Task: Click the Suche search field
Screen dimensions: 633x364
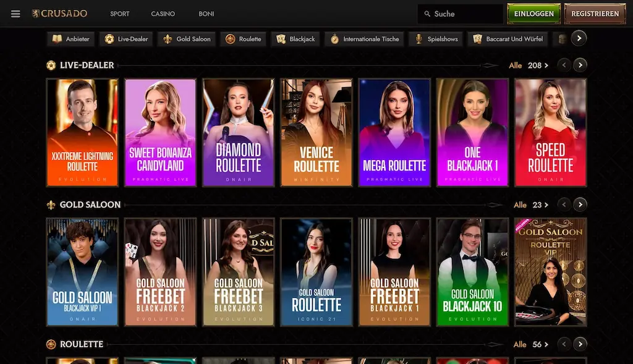Action: click(460, 14)
